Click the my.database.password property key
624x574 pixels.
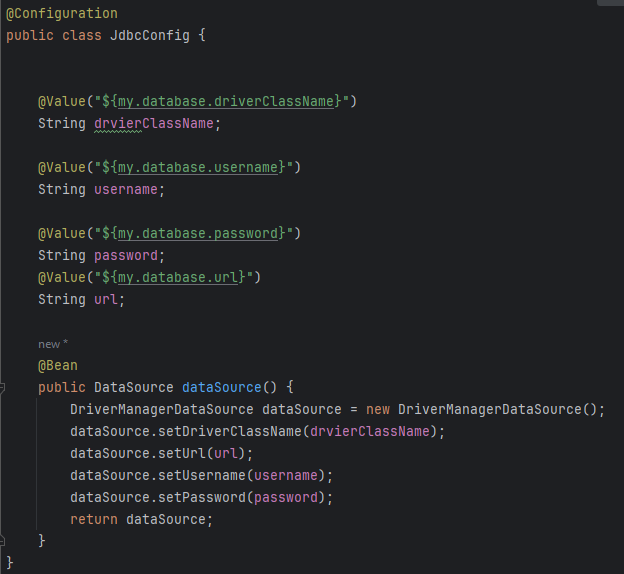[x=198, y=233]
